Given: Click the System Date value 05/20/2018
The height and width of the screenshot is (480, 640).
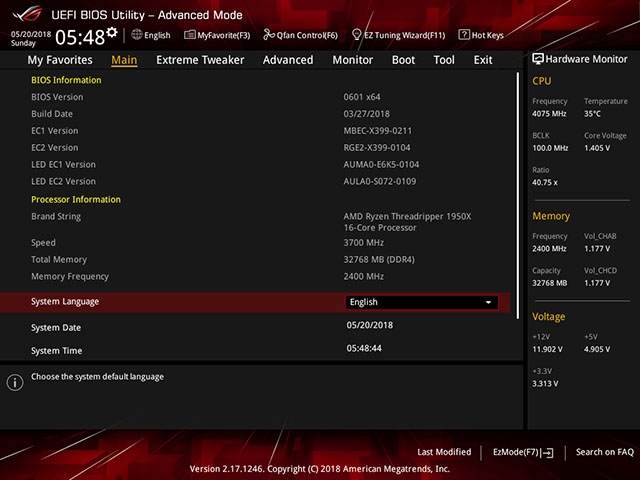Looking at the screenshot, I should [x=370, y=325].
